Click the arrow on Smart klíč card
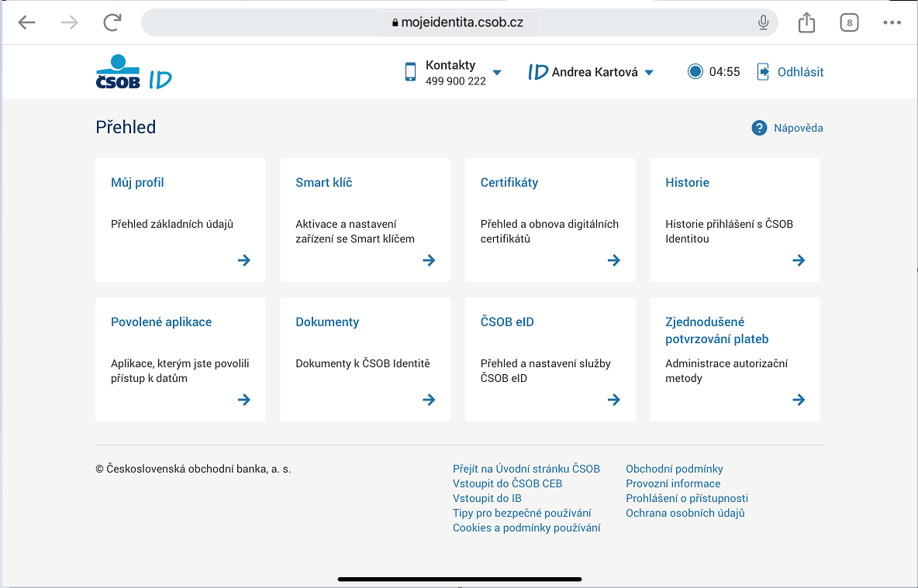918x588 pixels. tap(429, 260)
